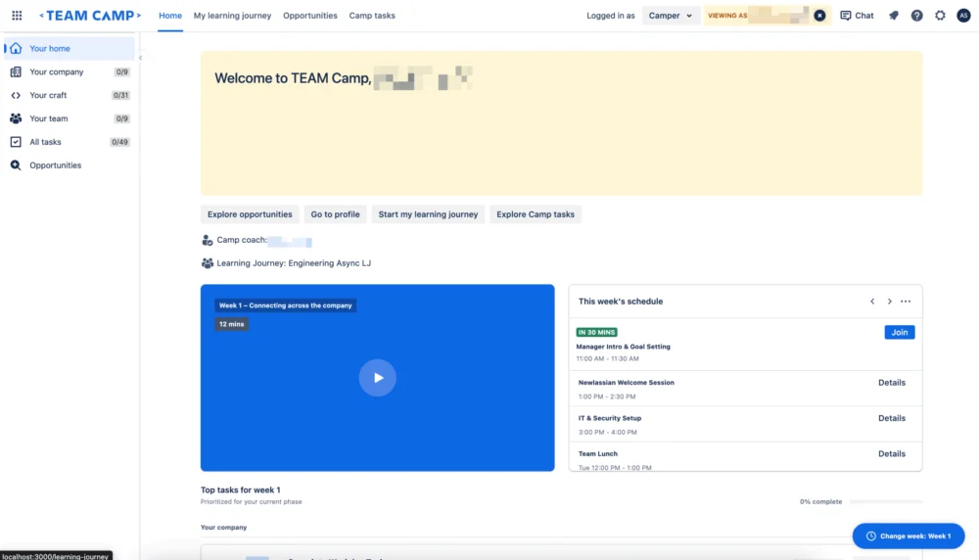This screenshot has height=560, width=979.
Task: Open the settings gear icon
Action: point(940,16)
